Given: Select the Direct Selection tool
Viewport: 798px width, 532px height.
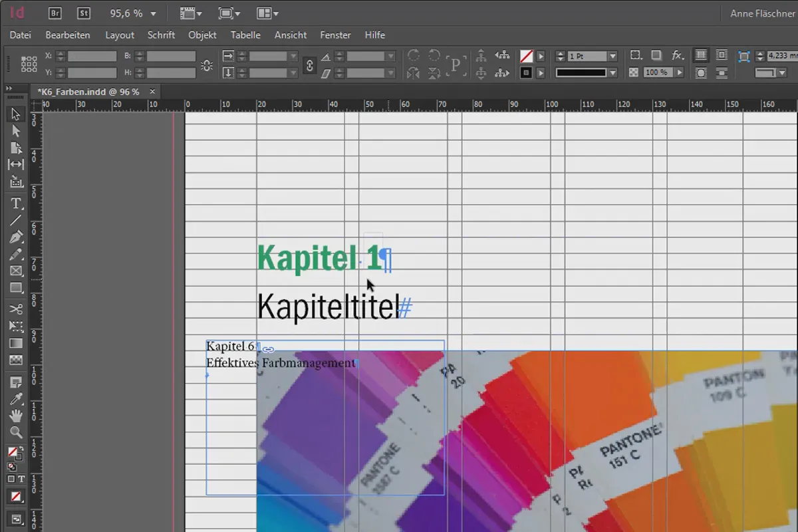Looking at the screenshot, I should tap(16, 131).
